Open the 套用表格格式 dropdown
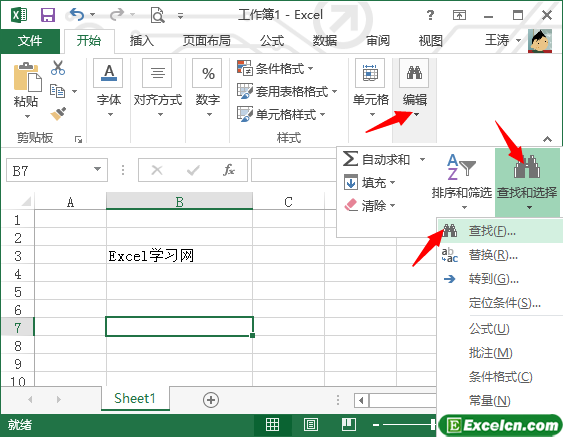This screenshot has width=563, height=437. (x=287, y=91)
